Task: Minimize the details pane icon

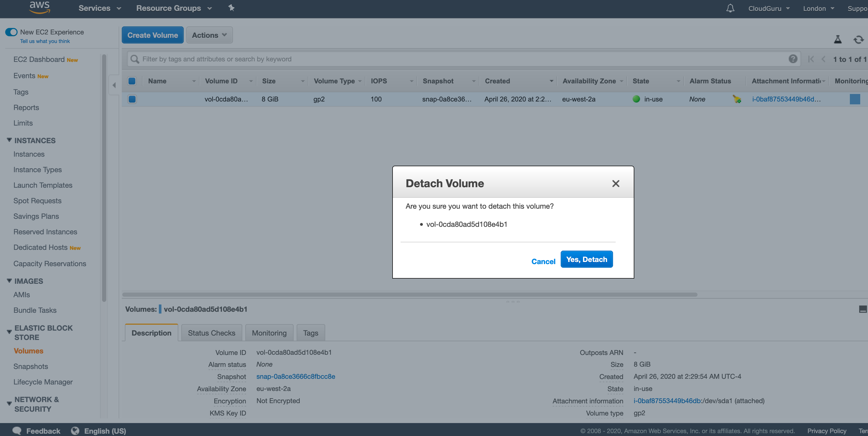Action: pos(863,309)
